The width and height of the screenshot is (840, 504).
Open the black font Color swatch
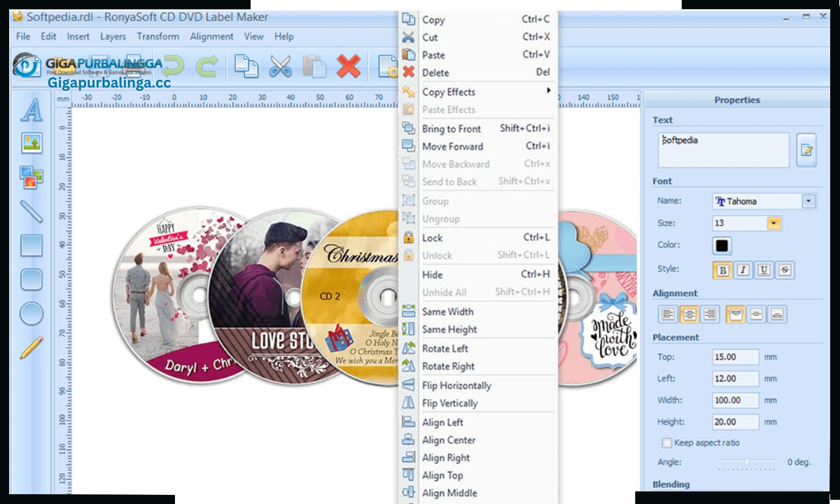pyautogui.click(x=722, y=246)
